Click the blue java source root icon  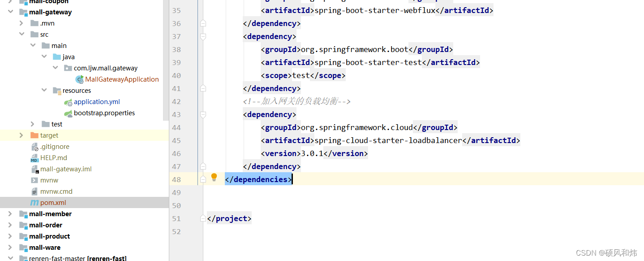(x=56, y=57)
